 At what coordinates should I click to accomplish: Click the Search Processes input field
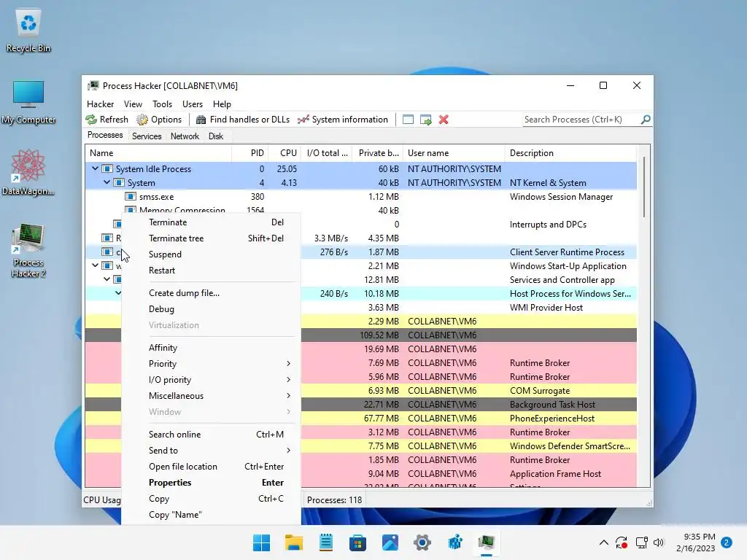[x=581, y=120]
